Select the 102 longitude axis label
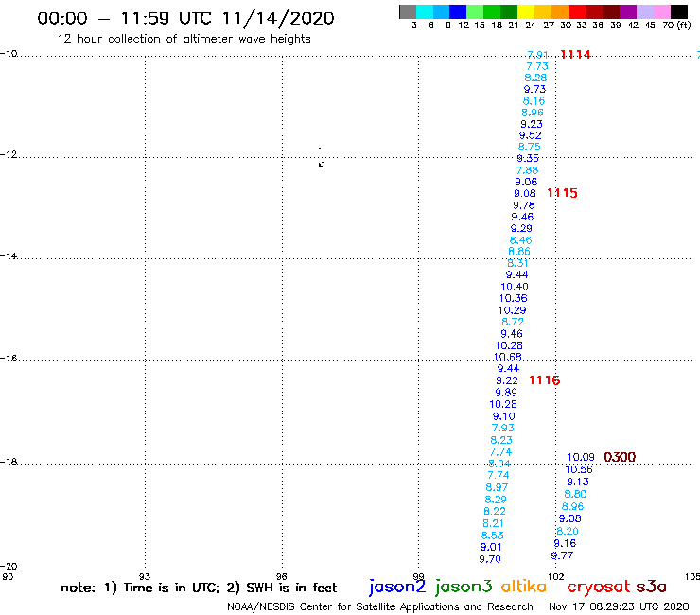Image resolution: width=700 pixels, height=615 pixels. click(x=556, y=576)
